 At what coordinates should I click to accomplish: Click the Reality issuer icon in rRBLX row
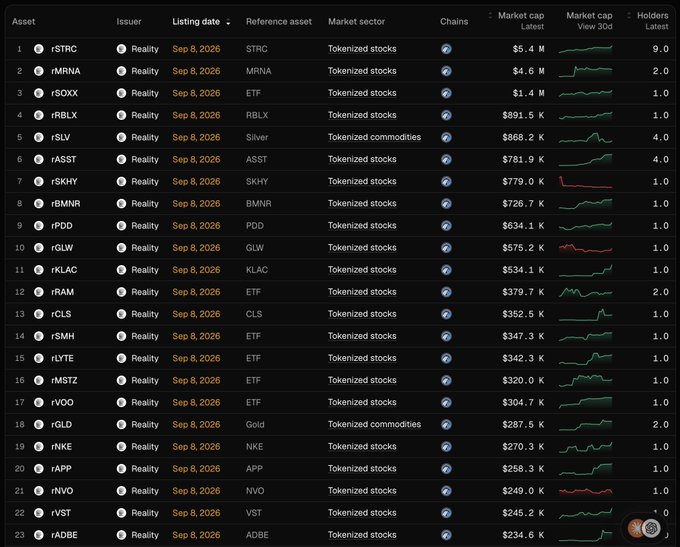tap(121, 115)
